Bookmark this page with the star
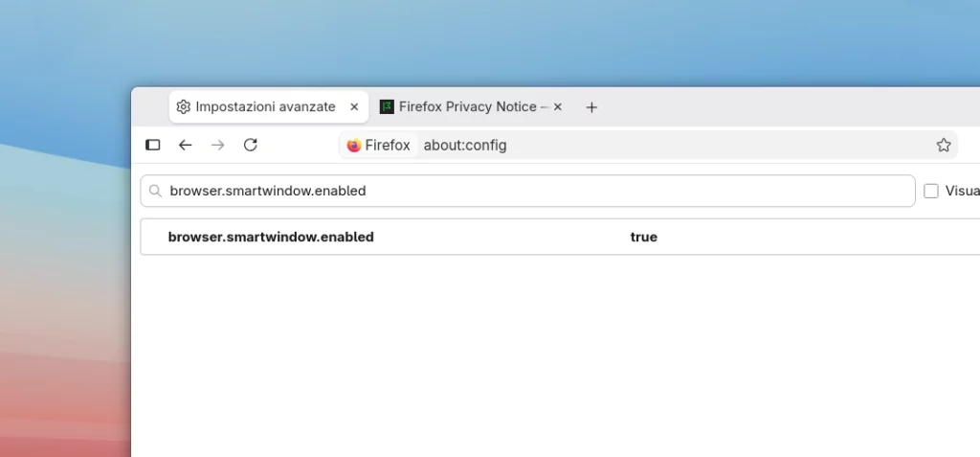980x457 pixels. [943, 146]
